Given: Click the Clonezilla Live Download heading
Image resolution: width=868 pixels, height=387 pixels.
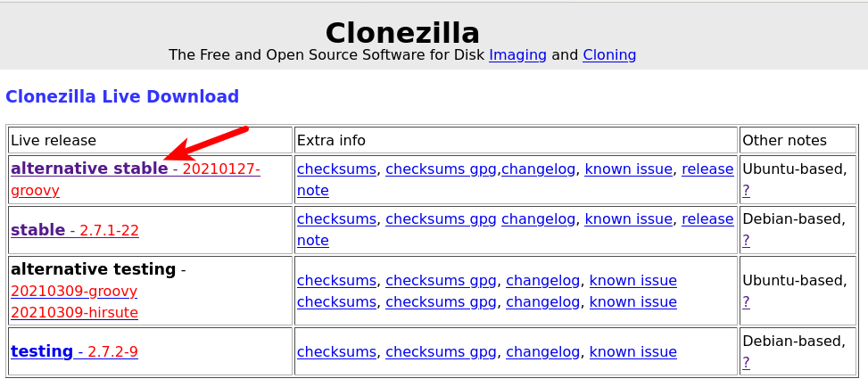Looking at the screenshot, I should click(122, 96).
